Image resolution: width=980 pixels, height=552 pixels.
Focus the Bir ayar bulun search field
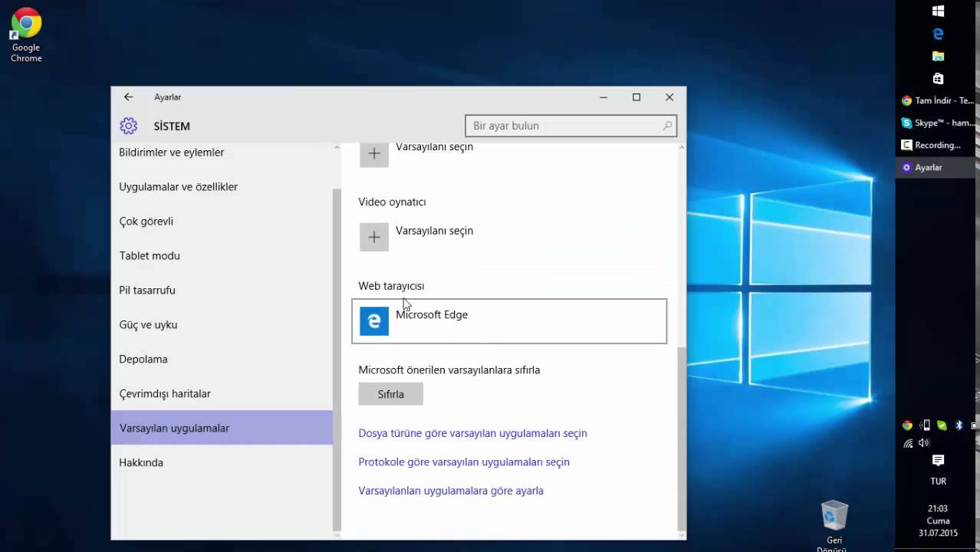click(x=564, y=126)
